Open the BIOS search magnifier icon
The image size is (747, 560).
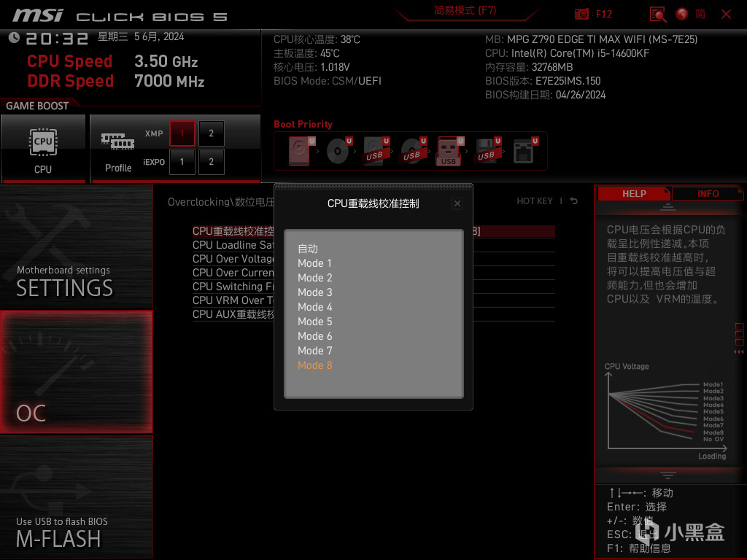tap(658, 15)
